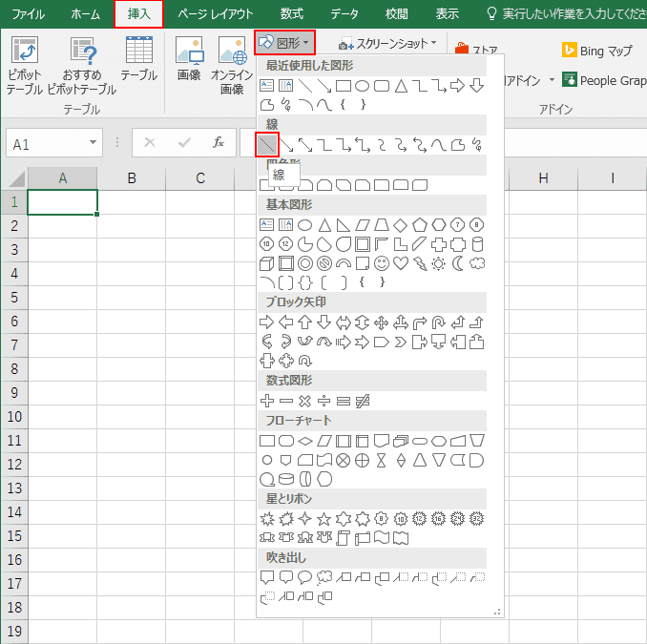Select the straight Line shape under 線
Viewport: 647px width, 644px height.
click(267, 145)
